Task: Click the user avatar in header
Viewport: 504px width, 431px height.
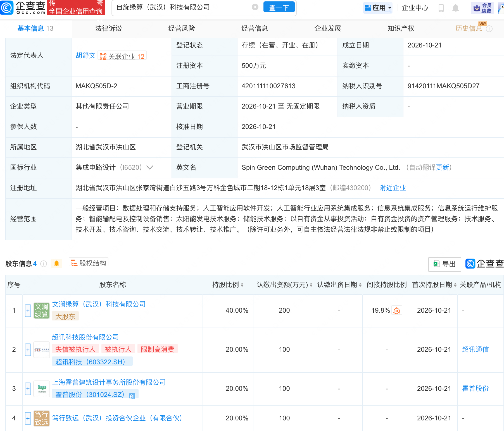Action: [x=501, y=8]
